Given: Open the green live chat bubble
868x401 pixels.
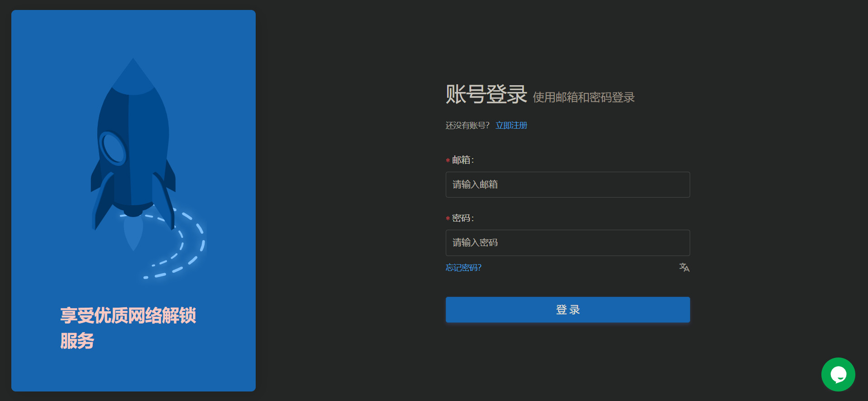Looking at the screenshot, I should click(x=838, y=374).
